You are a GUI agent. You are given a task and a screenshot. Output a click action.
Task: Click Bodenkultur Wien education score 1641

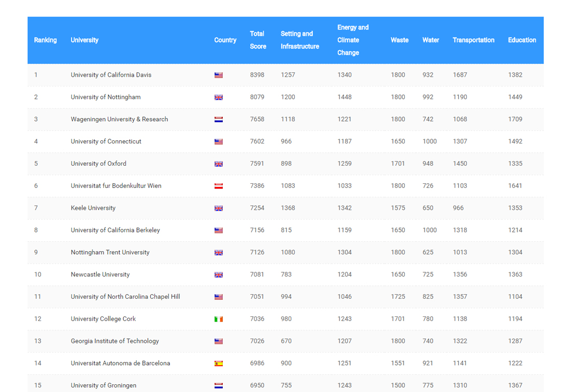click(x=515, y=186)
